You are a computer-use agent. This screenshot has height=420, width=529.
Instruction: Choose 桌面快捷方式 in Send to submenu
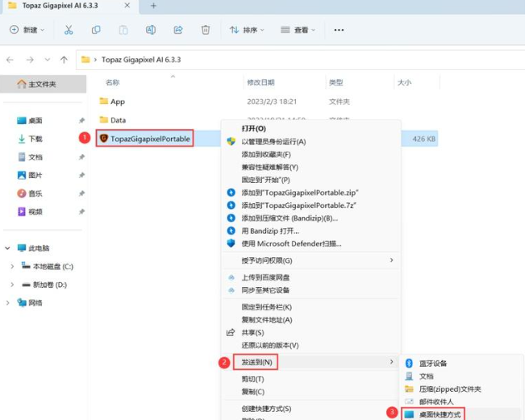pyautogui.click(x=440, y=414)
